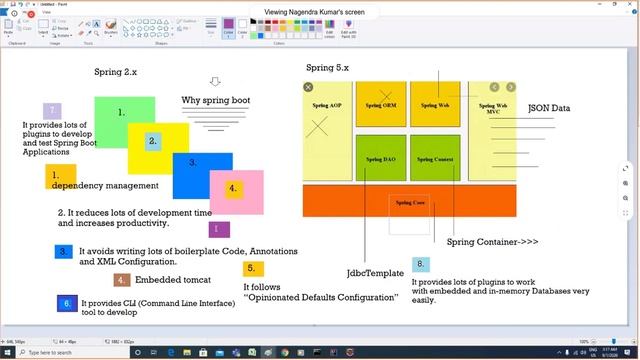Click Undo in Quick Access Toolbar
The width and height of the screenshot is (640, 360).
(20, 4)
